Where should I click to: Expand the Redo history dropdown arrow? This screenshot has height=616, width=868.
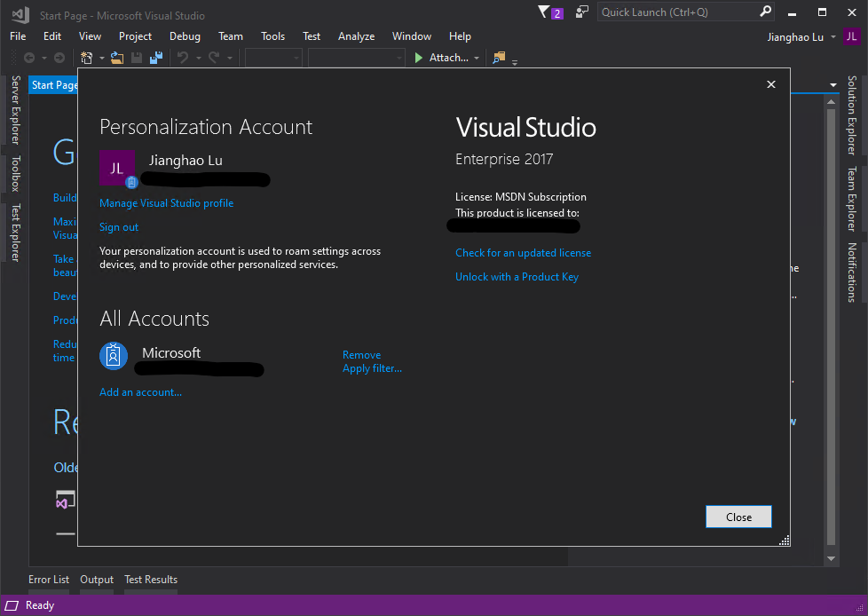coord(230,57)
